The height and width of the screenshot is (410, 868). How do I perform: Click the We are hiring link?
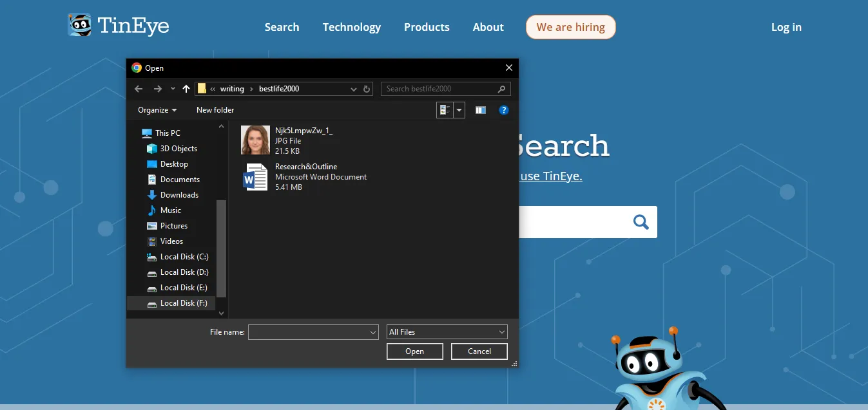coord(570,27)
